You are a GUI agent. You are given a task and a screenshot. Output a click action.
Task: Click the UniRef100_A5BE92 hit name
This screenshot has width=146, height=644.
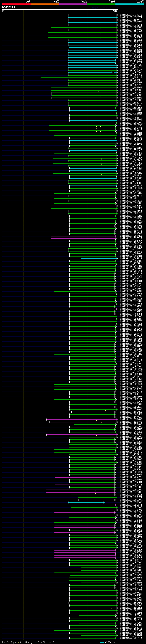(131, 583)
